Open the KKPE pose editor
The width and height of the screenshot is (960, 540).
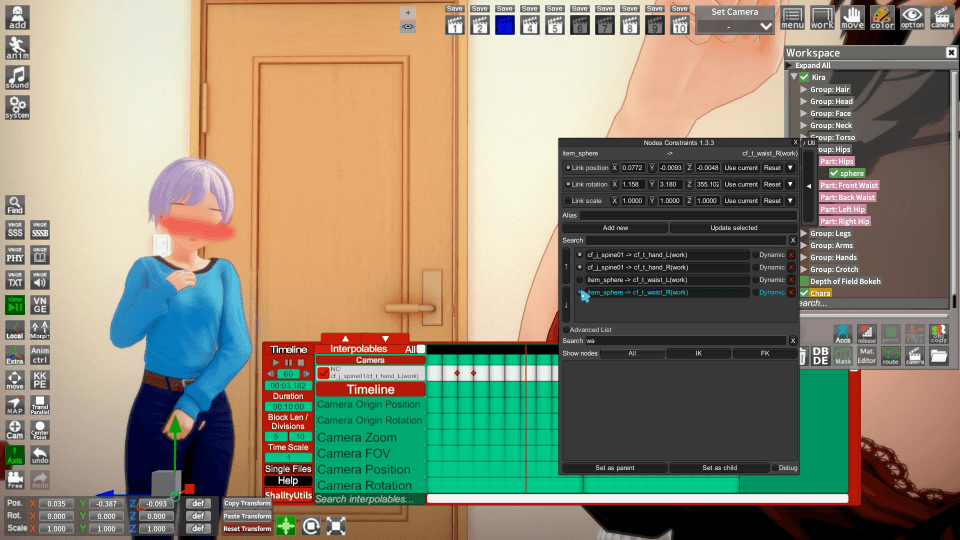pyautogui.click(x=40, y=380)
